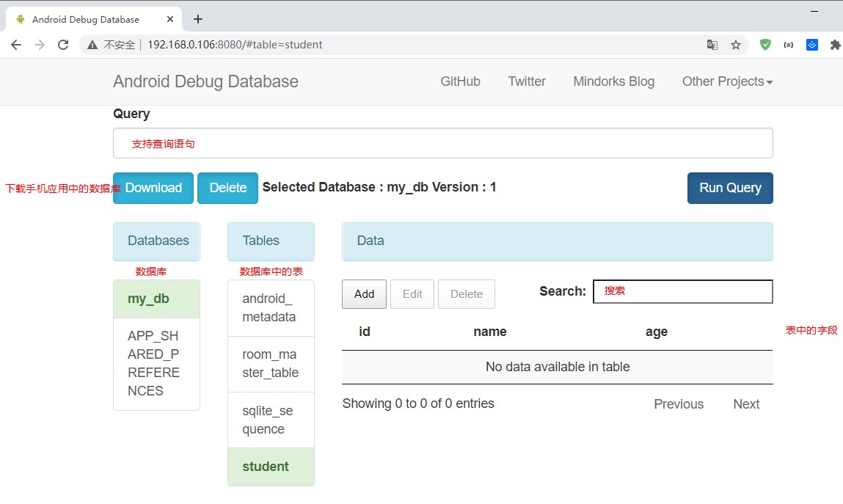Click the not-secure warning triangle icon
Screen dimensions: 843x504
92,45
